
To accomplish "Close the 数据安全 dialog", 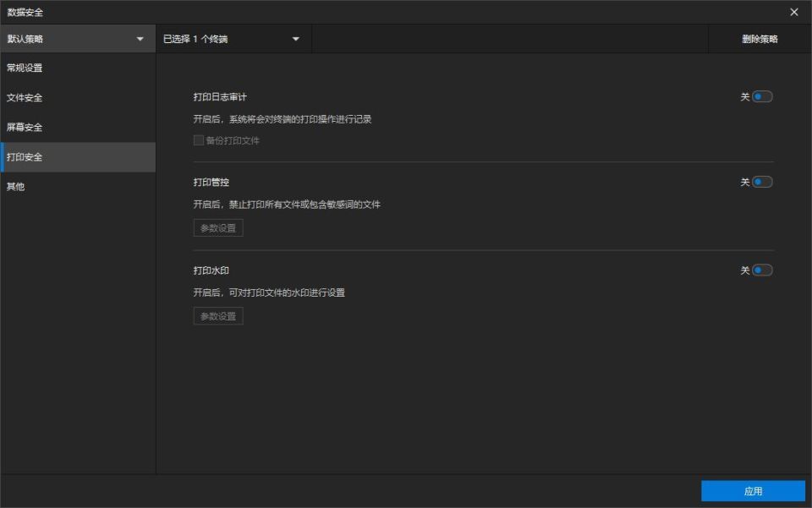I will click(x=794, y=12).
